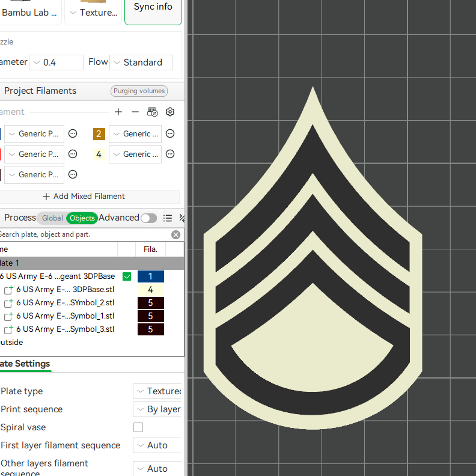
Task: Select the Plate 1 row
Action: [x=92, y=263]
